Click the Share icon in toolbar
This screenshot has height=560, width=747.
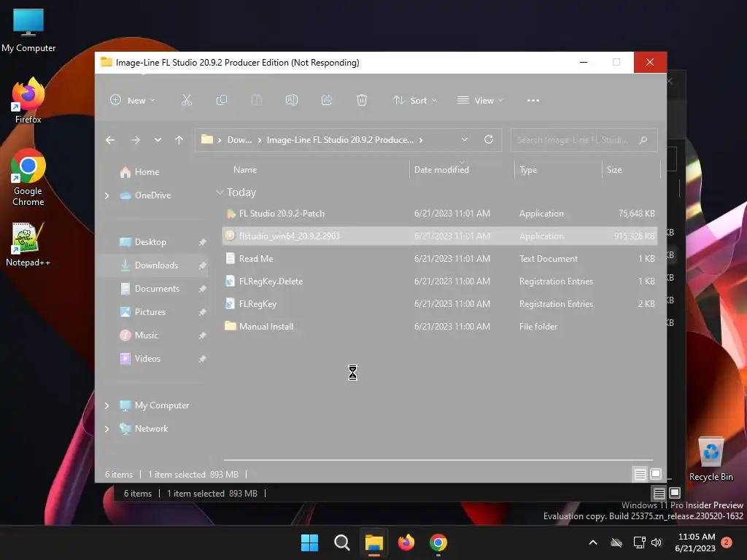327,100
